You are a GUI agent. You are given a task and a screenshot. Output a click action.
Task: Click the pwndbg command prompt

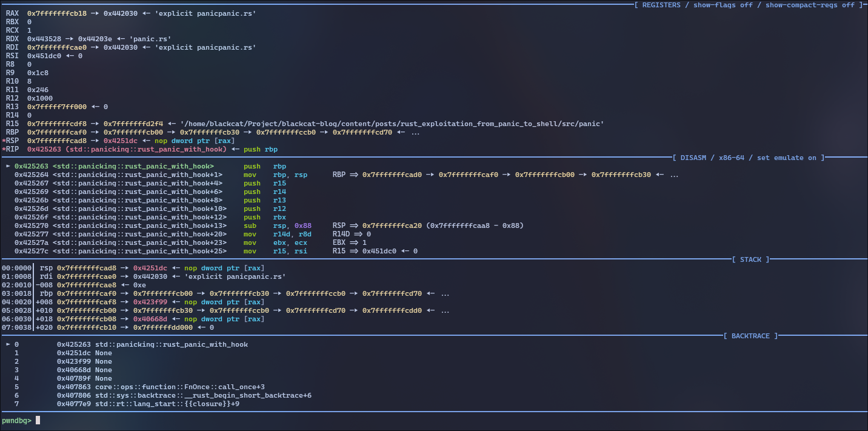(16, 420)
